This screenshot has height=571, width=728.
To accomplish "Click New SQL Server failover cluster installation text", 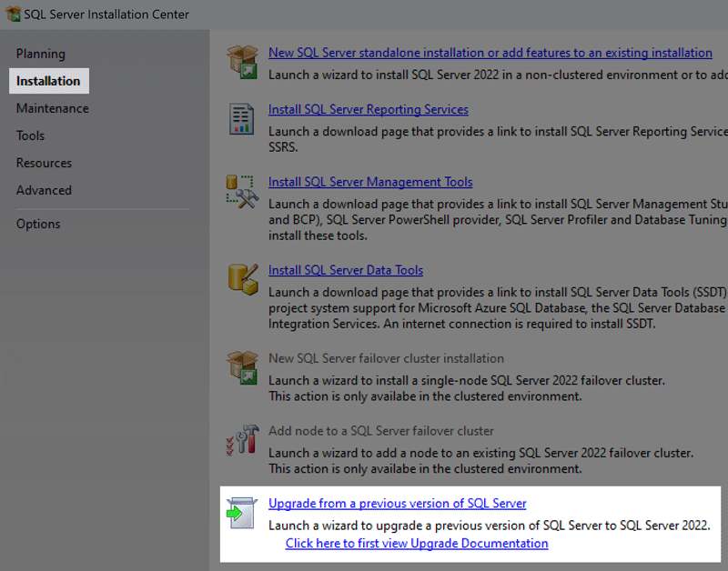I will coord(386,358).
